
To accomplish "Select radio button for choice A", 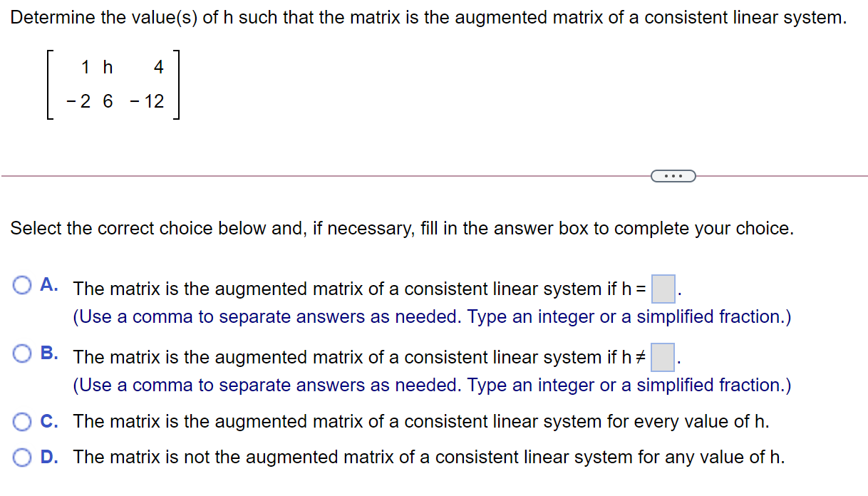I will click(23, 285).
